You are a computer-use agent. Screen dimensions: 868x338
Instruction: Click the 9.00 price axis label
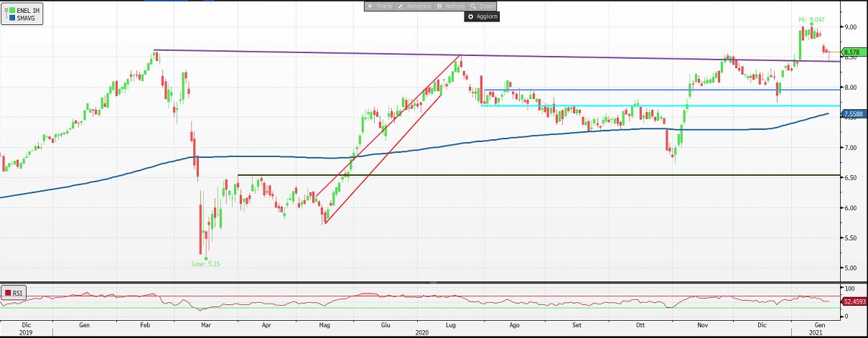pyautogui.click(x=849, y=27)
